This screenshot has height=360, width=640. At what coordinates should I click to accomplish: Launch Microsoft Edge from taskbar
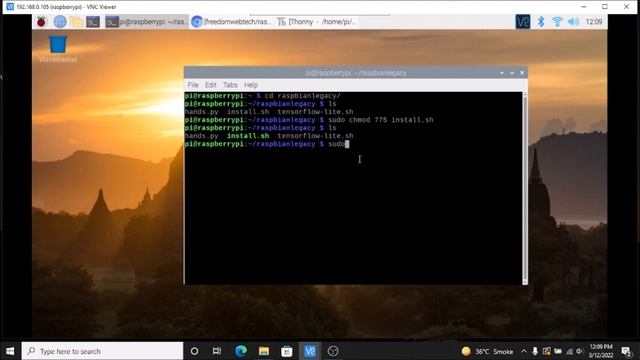pos(241,351)
